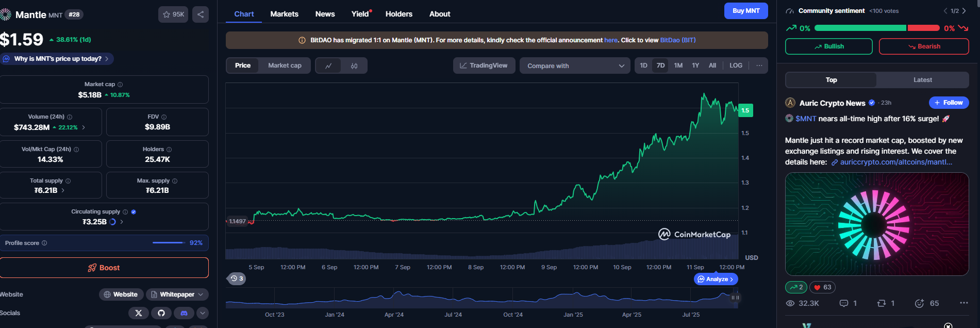Viewport: 980px width, 328px height.
Task: Click the Boost button
Action: click(104, 268)
